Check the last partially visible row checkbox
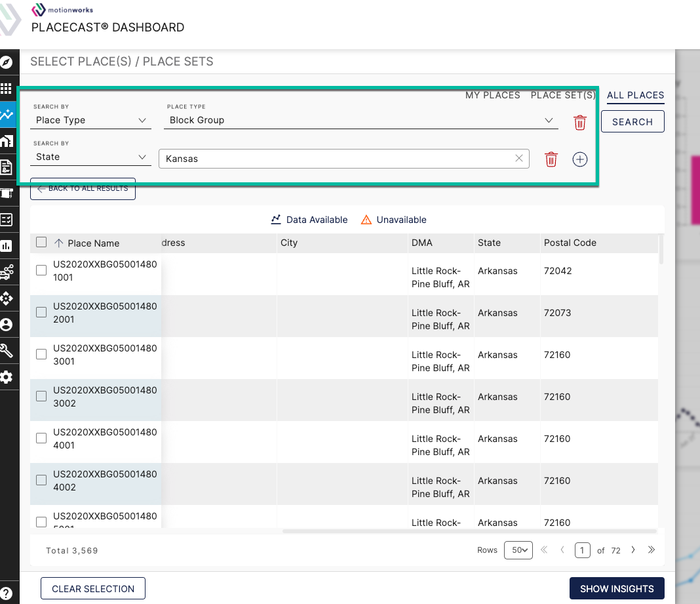700x604 pixels. click(41, 522)
